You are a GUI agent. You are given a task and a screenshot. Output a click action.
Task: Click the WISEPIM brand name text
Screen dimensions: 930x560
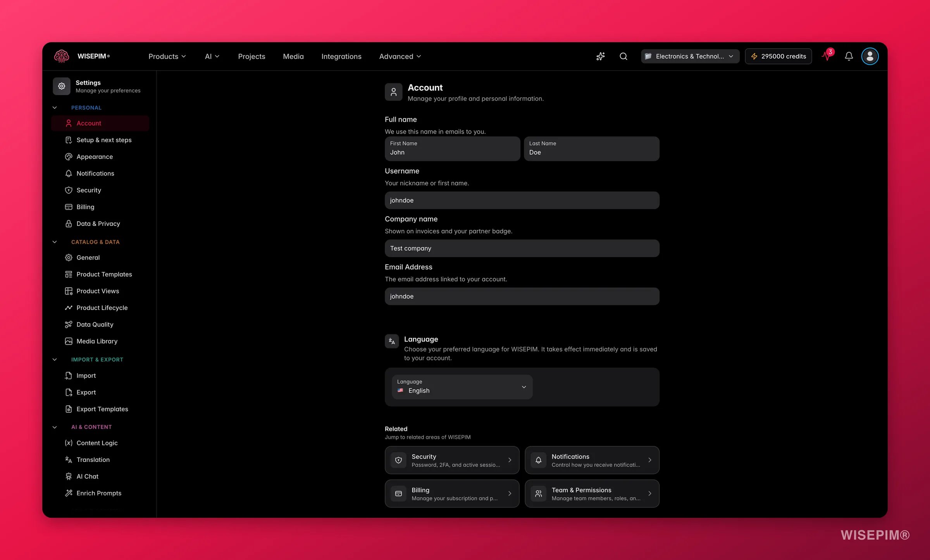(x=93, y=56)
